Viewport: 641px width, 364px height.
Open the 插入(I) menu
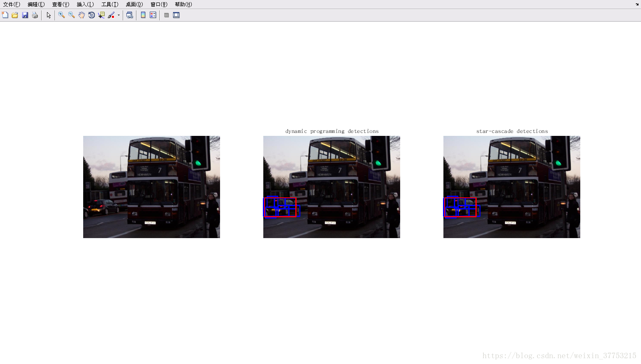[85, 4]
